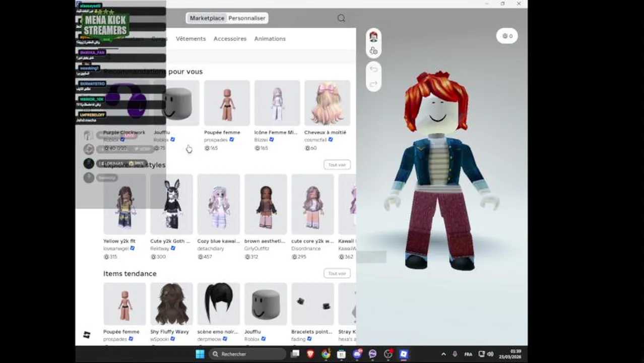Open creator link Rektway
Viewport: 644px width, 363px height.
click(160, 249)
